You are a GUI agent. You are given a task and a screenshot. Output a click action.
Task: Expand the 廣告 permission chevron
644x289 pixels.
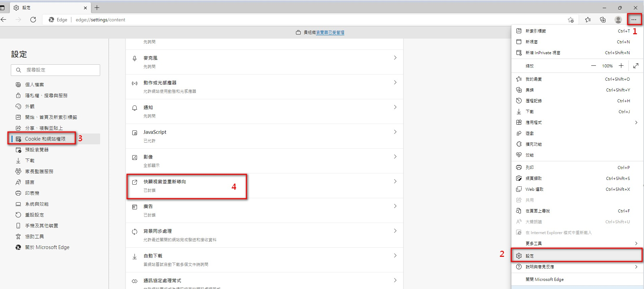click(x=395, y=206)
